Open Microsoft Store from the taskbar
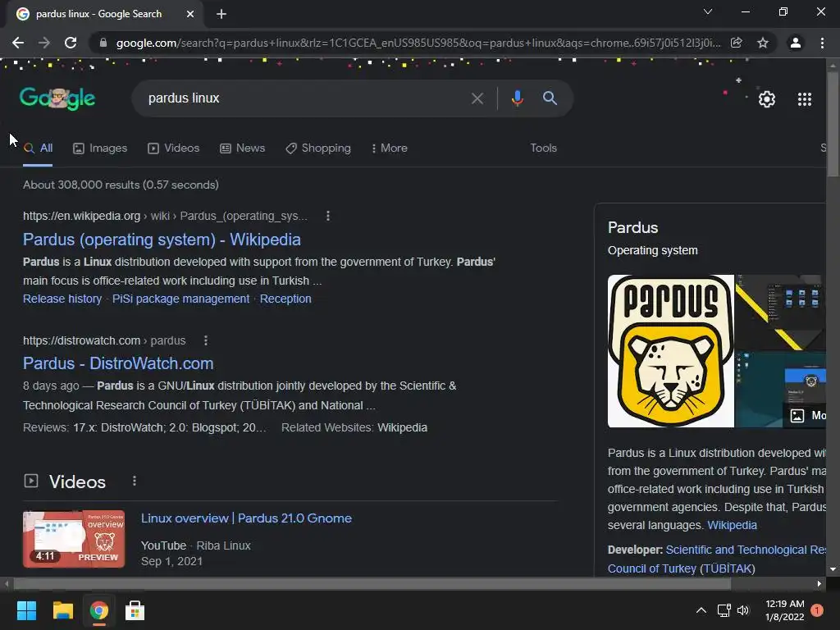This screenshot has width=840, height=630. (135, 610)
